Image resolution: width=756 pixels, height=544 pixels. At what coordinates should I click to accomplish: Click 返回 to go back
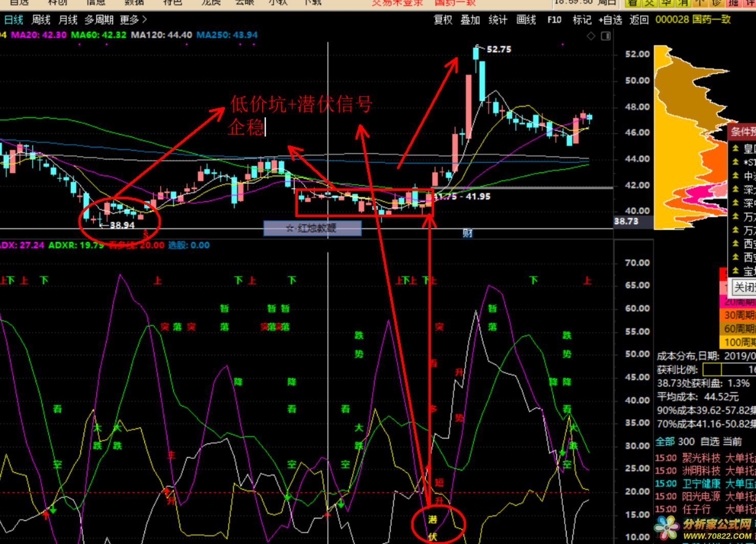pyautogui.click(x=639, y=20)
